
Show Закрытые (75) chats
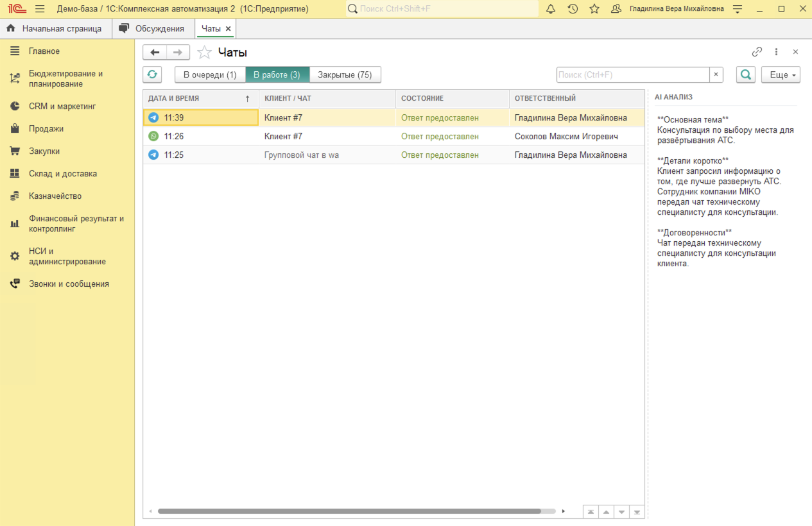(x=345, y=74)
